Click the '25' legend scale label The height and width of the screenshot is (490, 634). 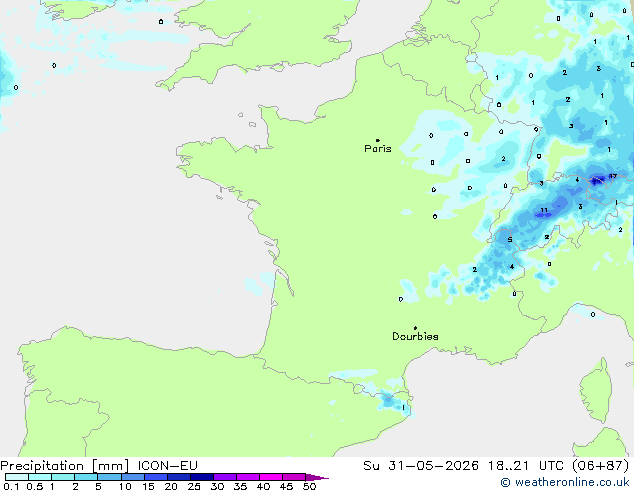(x=194, y=486)
